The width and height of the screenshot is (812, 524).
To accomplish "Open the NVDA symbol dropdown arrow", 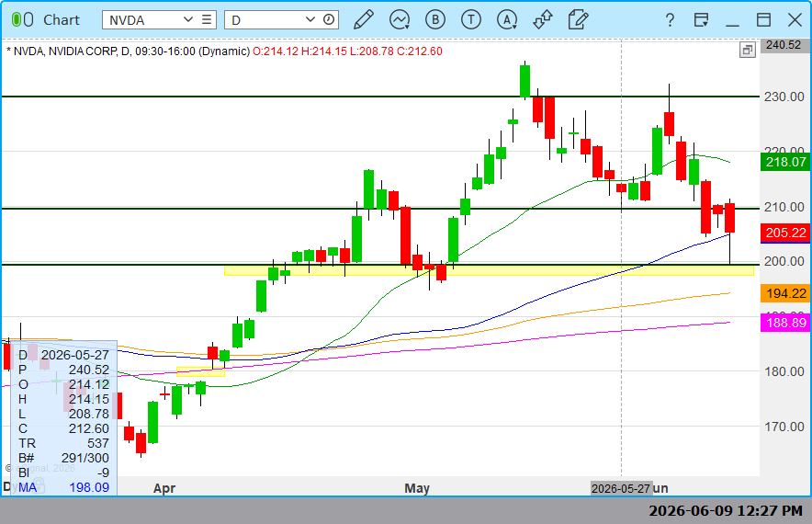I will (188, 19).
